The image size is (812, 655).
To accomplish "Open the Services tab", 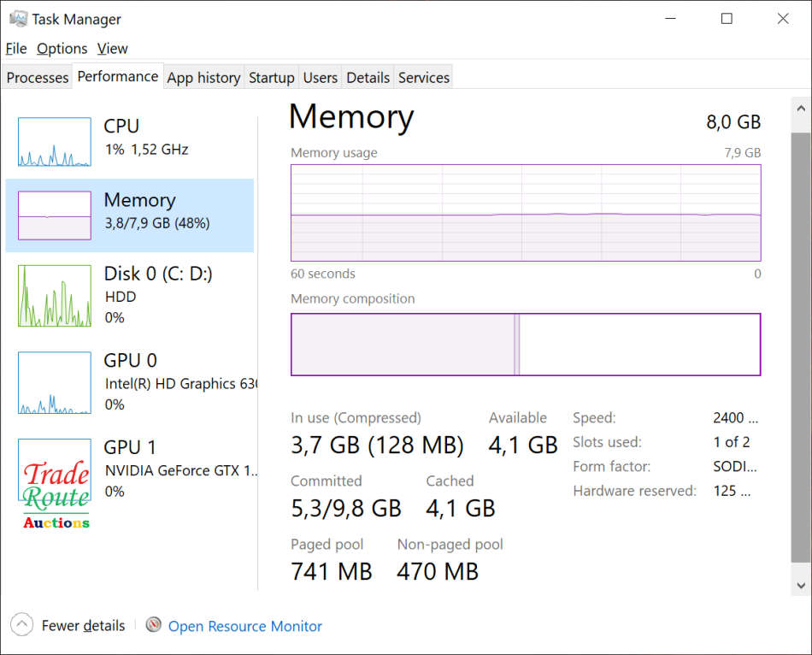I will tap(423, 78).
